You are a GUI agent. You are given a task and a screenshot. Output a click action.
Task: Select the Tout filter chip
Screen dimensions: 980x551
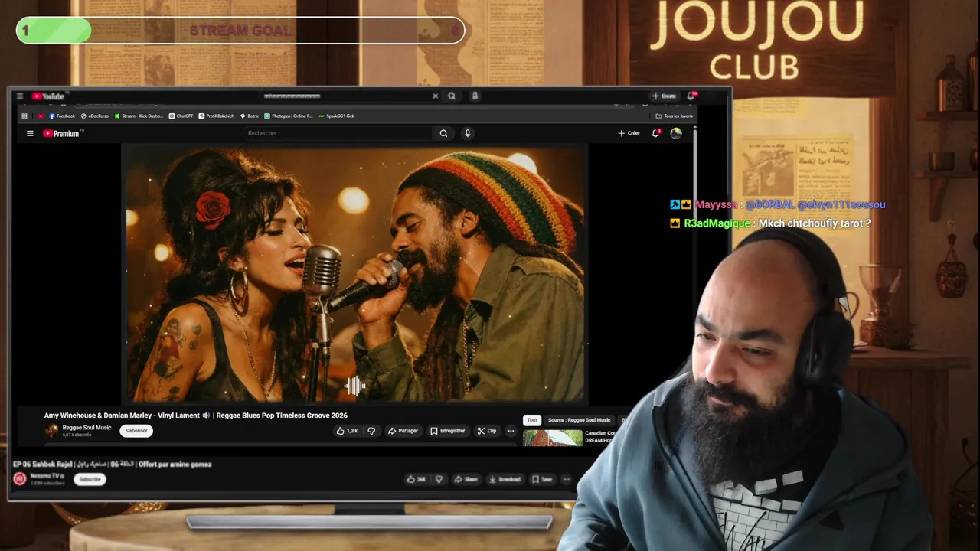pos(531,420)
